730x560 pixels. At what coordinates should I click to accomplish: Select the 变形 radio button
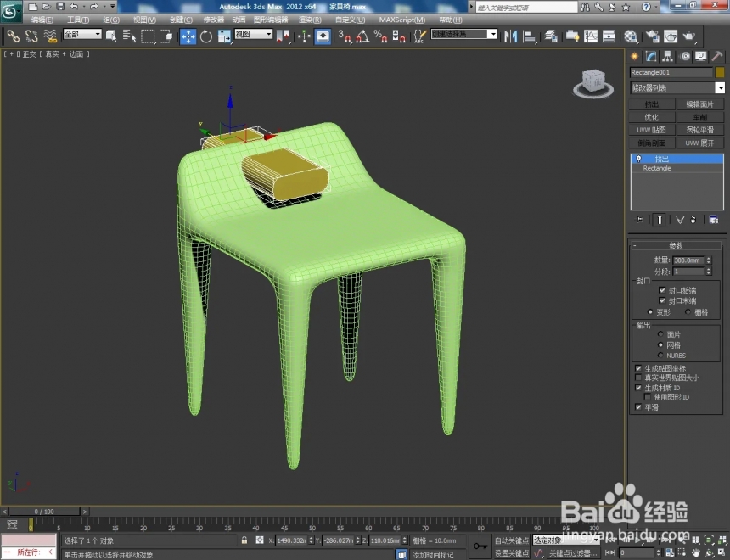click(x=650, y=312)
